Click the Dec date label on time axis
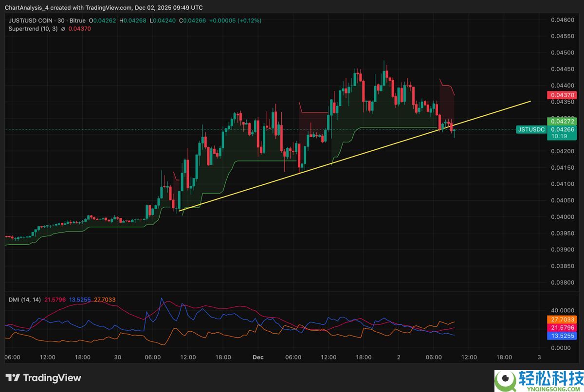 coord(258,357)
